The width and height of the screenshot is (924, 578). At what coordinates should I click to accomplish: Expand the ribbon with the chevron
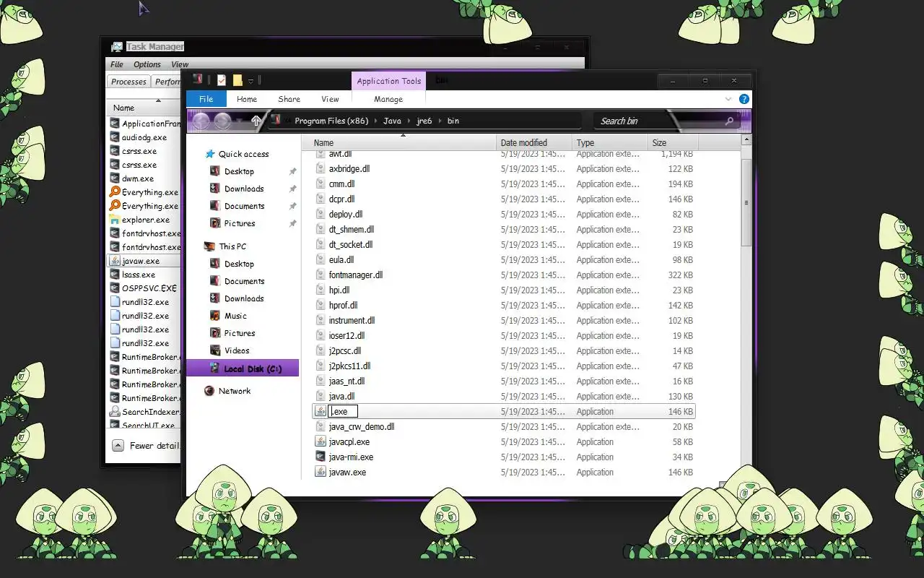click(728, 99)
